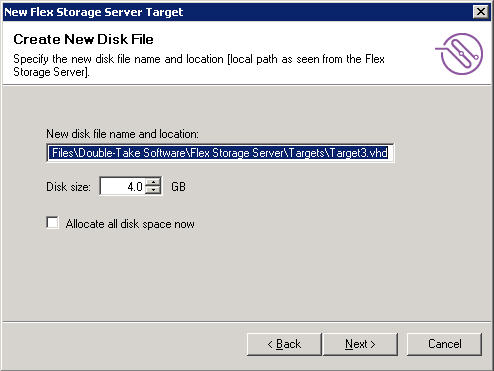Click the 4.0 disk size value box
The height and width of the screenshot is (371, 494).
coord(123,186)
